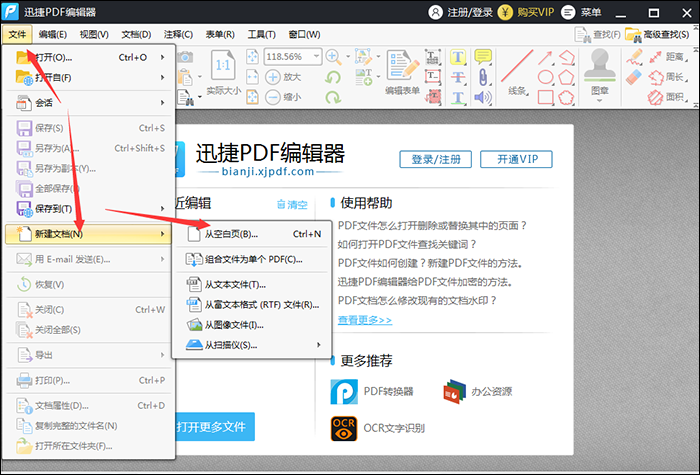The width and height of the screenshot is (700, 475).
Task: Select the attach file paperclip tool
Action: pos(483,77)
